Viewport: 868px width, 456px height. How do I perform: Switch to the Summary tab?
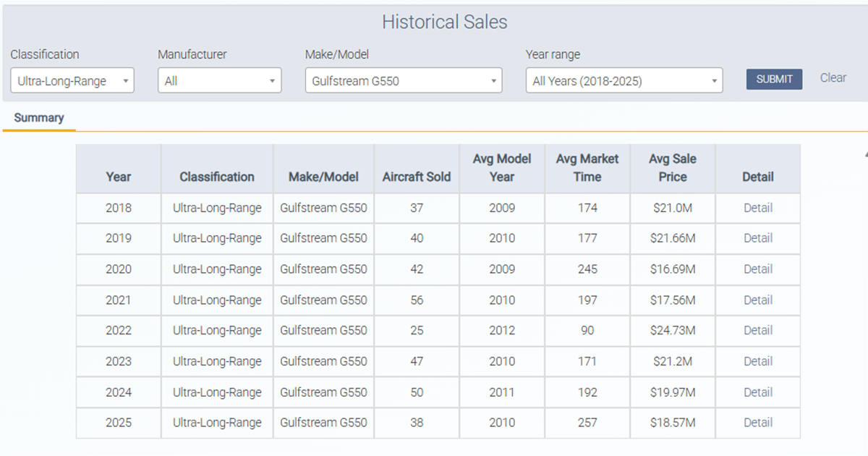pyautogui.click(x=39, y=117)
